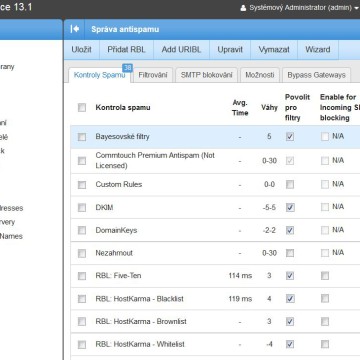The image size is (360, 360).
Task: Click the Správa antispamu panel title
Action: point(125,29)
